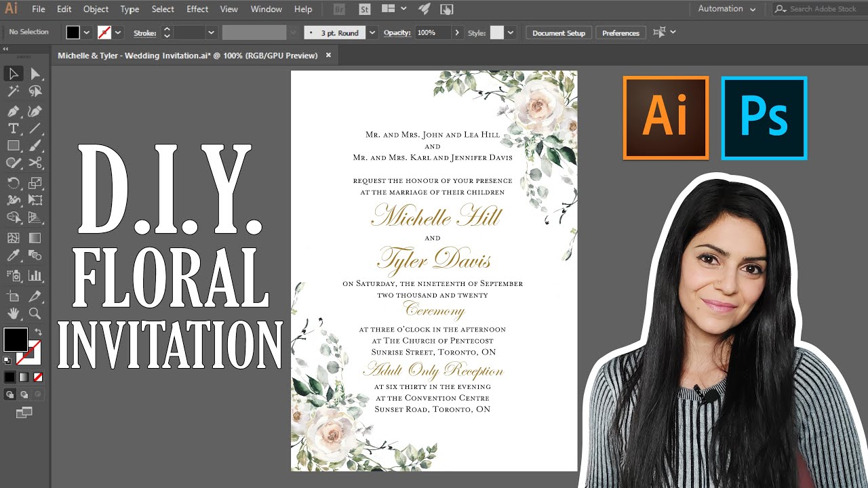Pick the Artboard tool
The width and height of the screenshot is (868, 488).
point(13,296)
